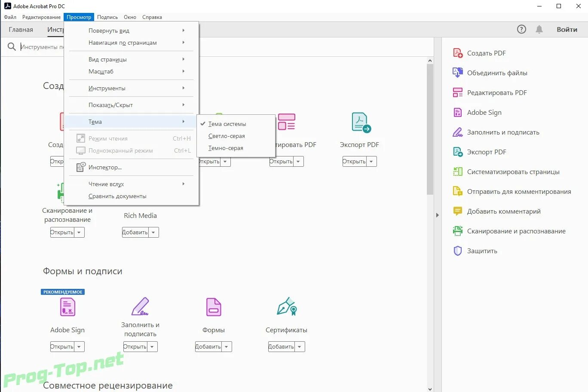Click the Добавить комментарий speech bubble icon
This screenshot has width=588, height=392.
coord(458,211)
